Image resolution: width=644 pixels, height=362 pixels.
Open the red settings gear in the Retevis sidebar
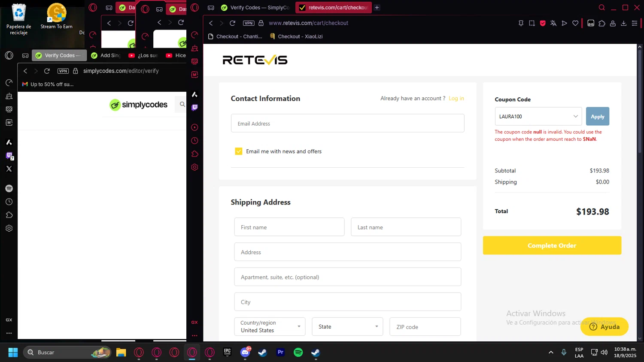coord(194,167)
